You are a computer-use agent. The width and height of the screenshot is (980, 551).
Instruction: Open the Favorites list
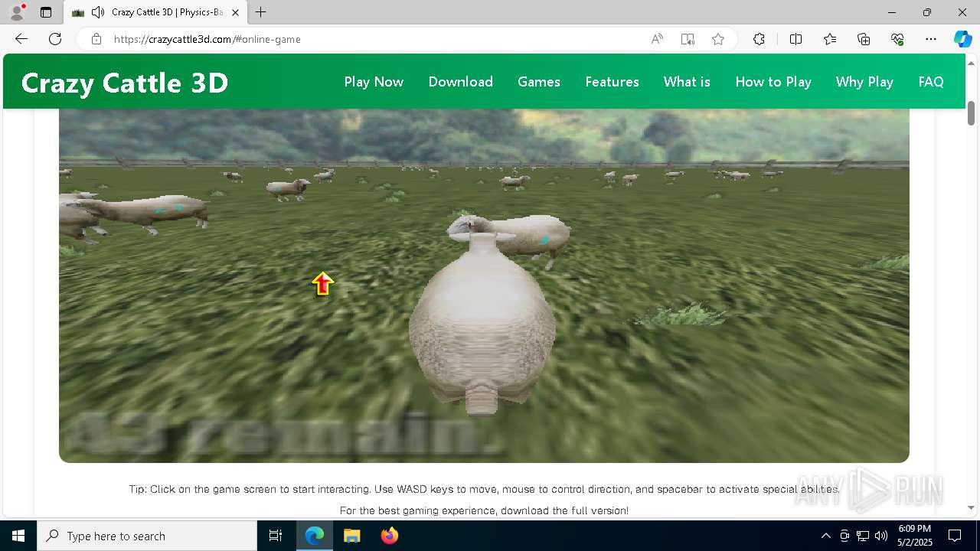coord(830,39)
